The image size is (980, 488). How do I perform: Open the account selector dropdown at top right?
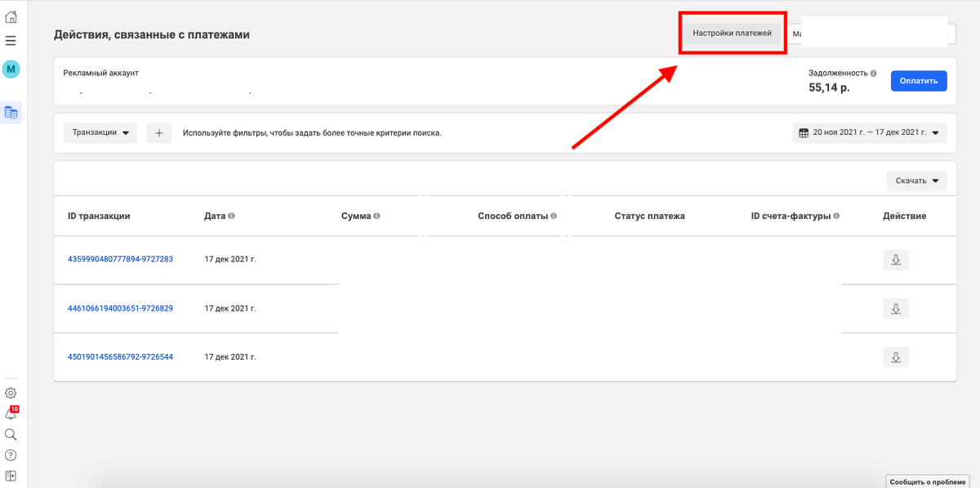[x=871, y=34]
